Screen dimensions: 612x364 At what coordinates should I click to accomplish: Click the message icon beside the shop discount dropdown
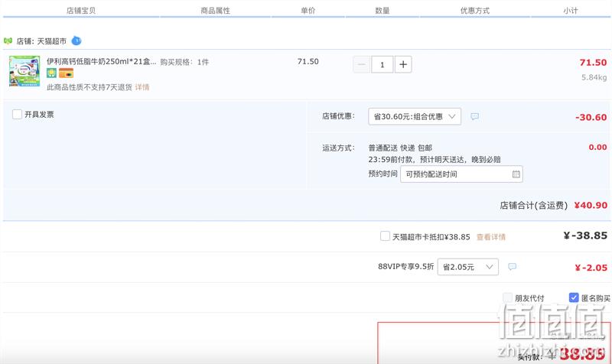[474, 117]
